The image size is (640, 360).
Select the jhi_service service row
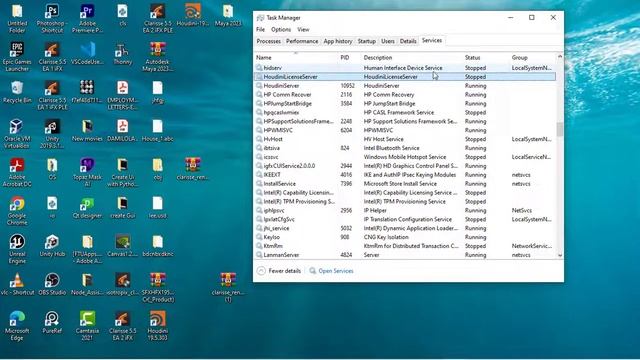coord(404,228)
